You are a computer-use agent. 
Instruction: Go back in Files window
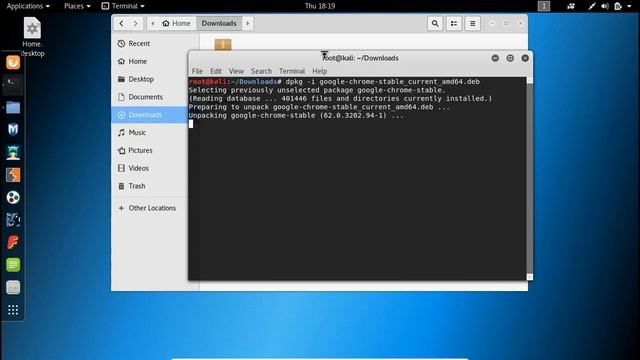[121, 23]
